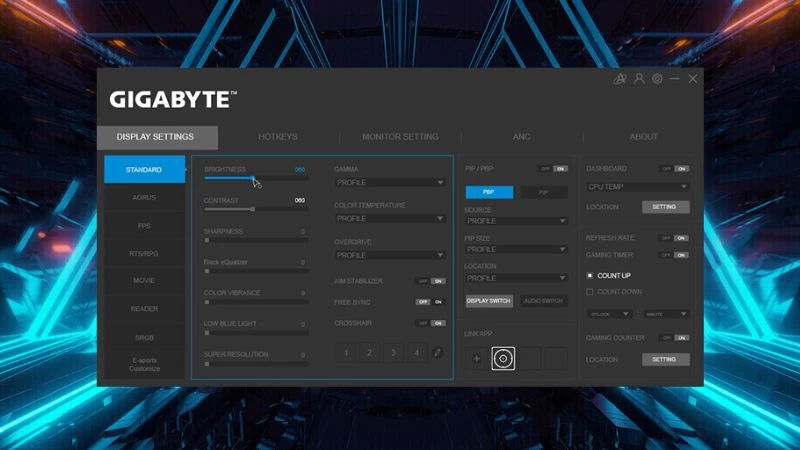This screenshot has width=800, height=450.
Task: Click the PBP mode button
Action: pyautogui.click(x=489, y=192)
